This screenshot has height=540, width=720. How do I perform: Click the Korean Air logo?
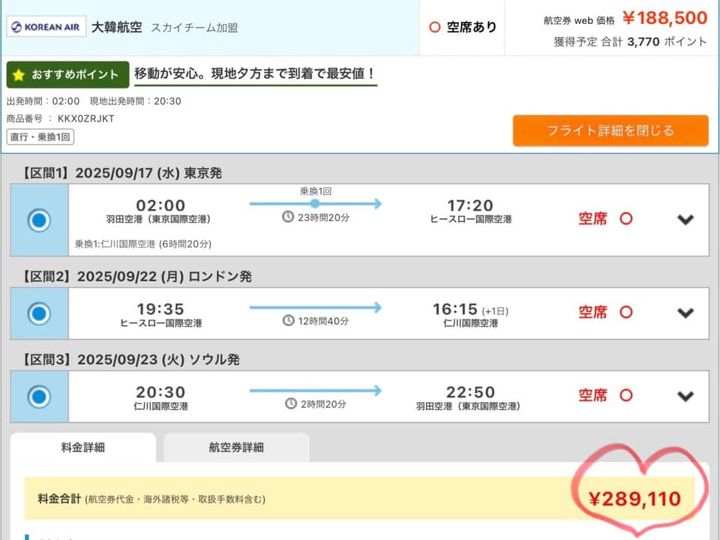tap(45, 27)
